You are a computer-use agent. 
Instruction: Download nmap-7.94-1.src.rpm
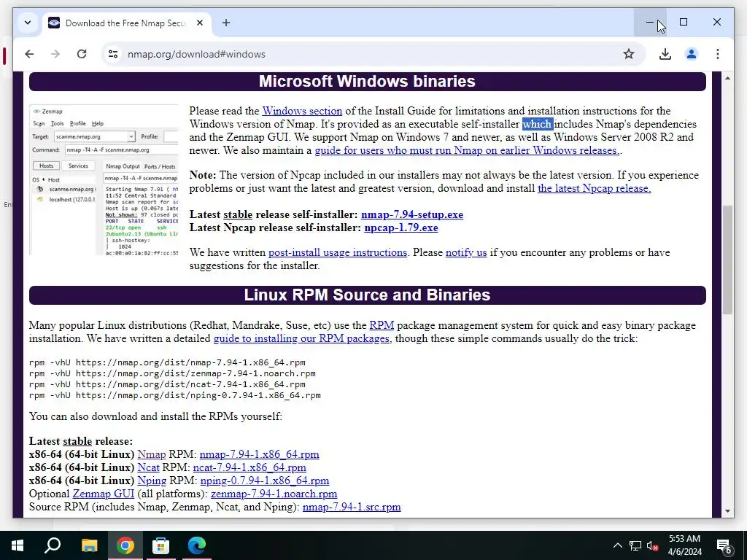click(352, 507)
